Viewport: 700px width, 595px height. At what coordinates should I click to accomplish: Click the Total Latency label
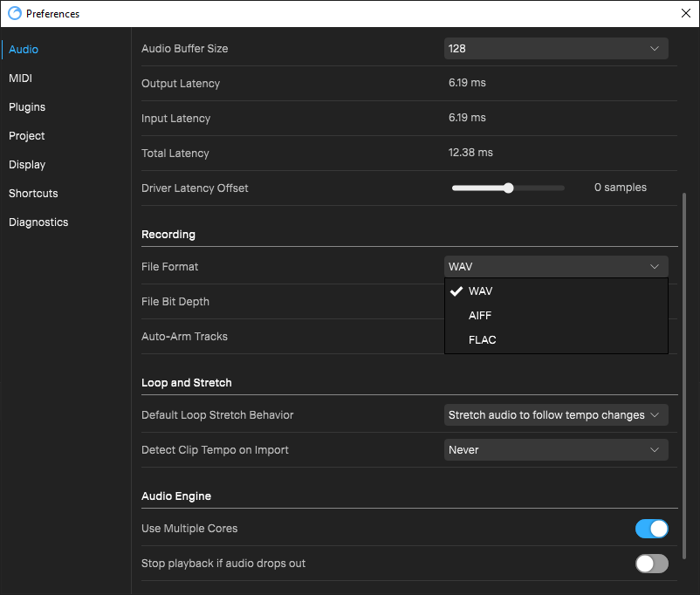point(175,153)
